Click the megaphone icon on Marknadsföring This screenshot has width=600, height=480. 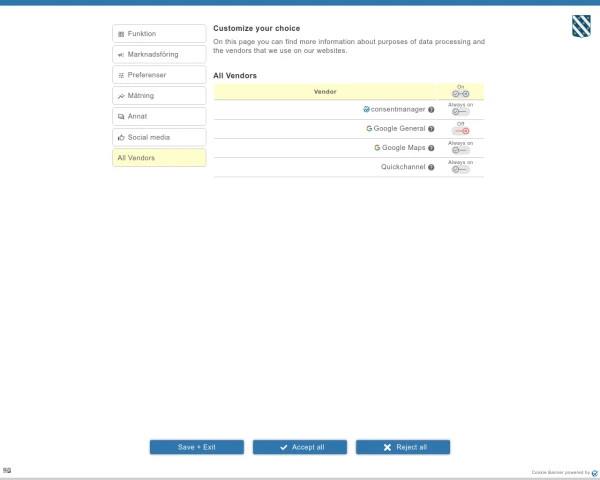[x=121, y=55]
